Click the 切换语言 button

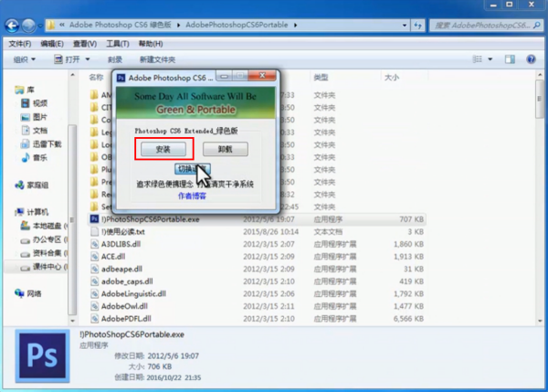[192, 169]
